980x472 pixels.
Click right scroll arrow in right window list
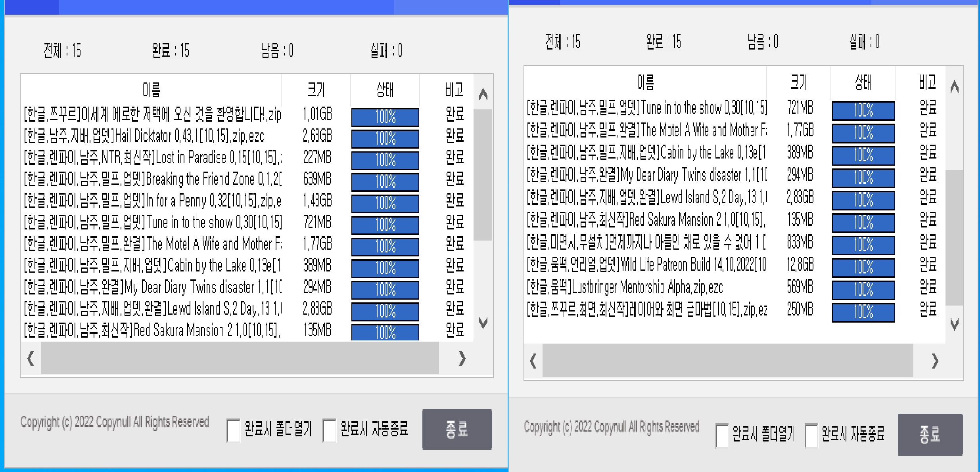click(935, 361)
